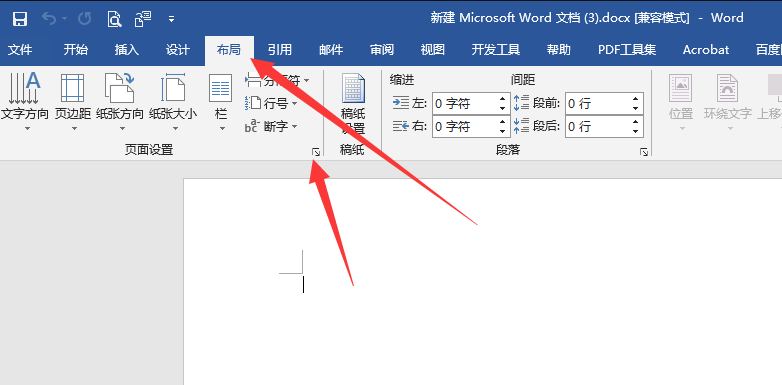Open the 文件 file menu

coord(20,50)
